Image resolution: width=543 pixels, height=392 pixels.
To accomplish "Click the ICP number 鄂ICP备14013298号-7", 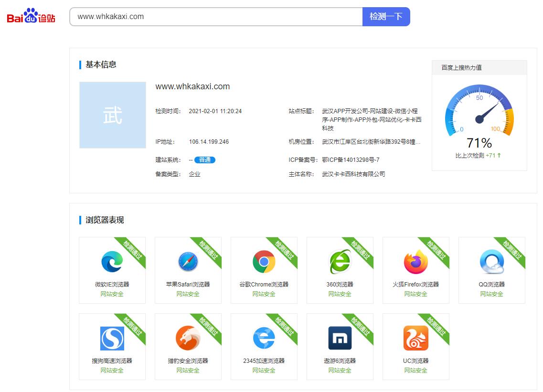I will (351, 159).
